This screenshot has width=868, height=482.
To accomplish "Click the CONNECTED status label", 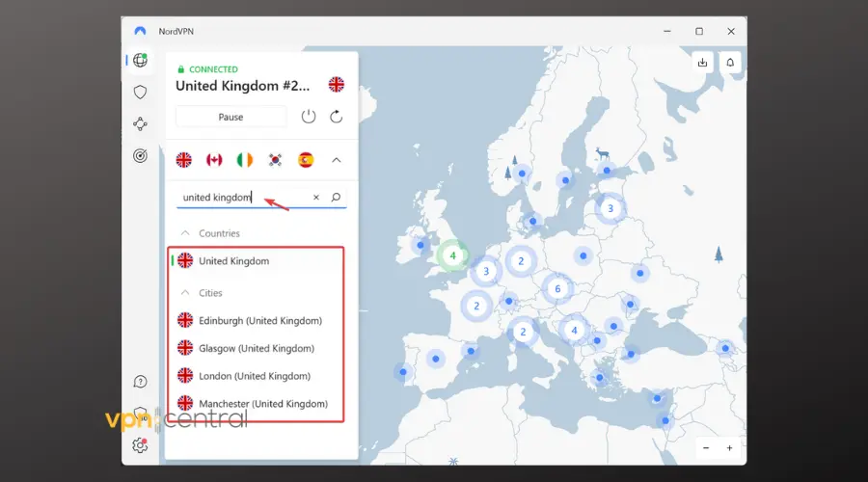I will 213,69.
